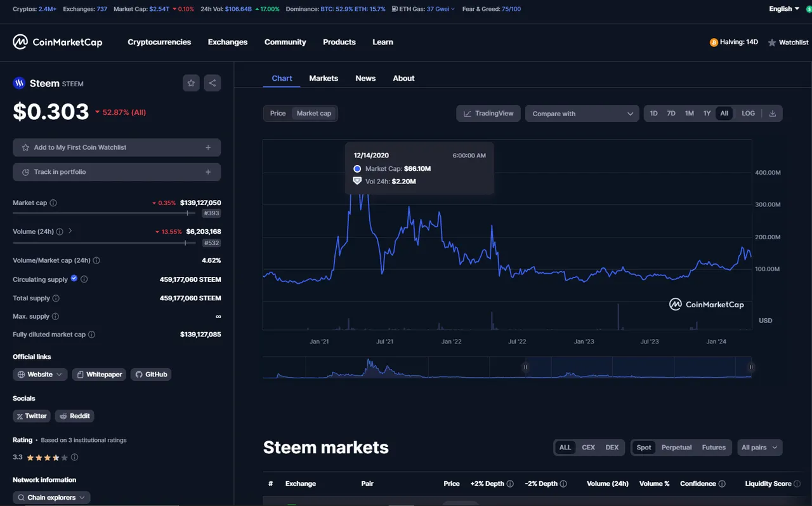Open Steem's Twitter page
812x506 pixels.
[x=32, y=416]
